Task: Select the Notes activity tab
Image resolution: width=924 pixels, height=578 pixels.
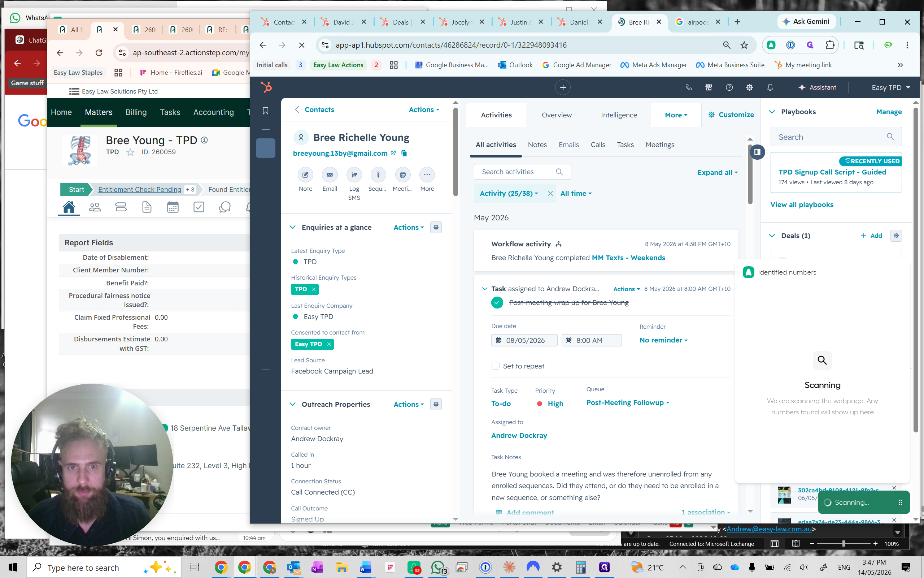Action: pyautogui.click(x=537, y=144)
